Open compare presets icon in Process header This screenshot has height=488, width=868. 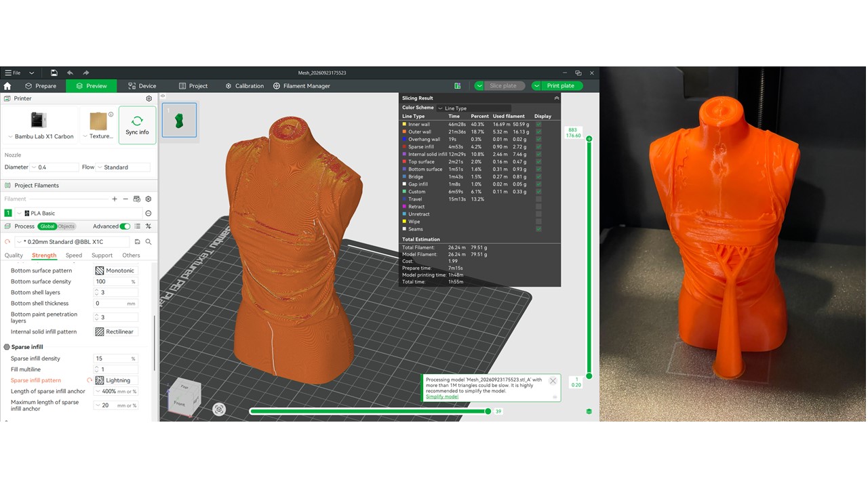tap(149, 226)
